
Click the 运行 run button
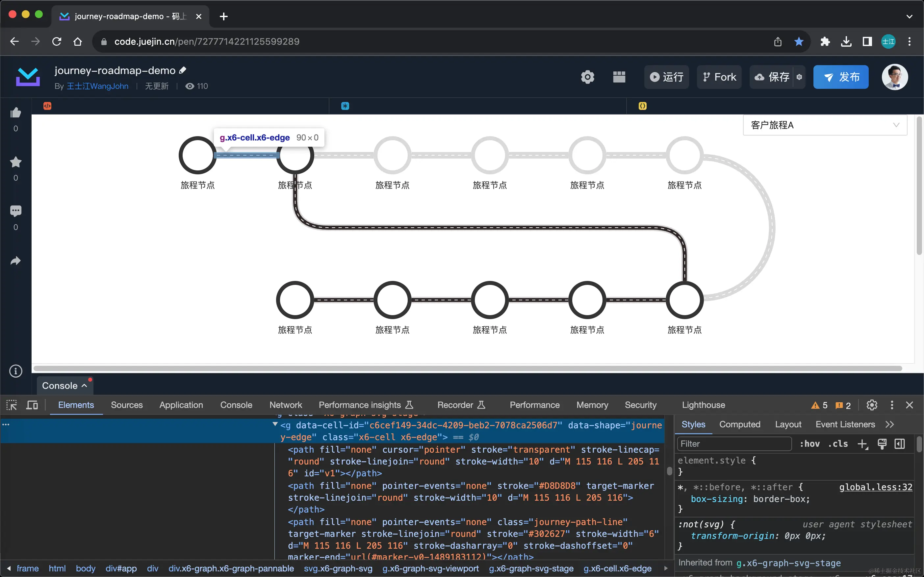coord(666,77)
